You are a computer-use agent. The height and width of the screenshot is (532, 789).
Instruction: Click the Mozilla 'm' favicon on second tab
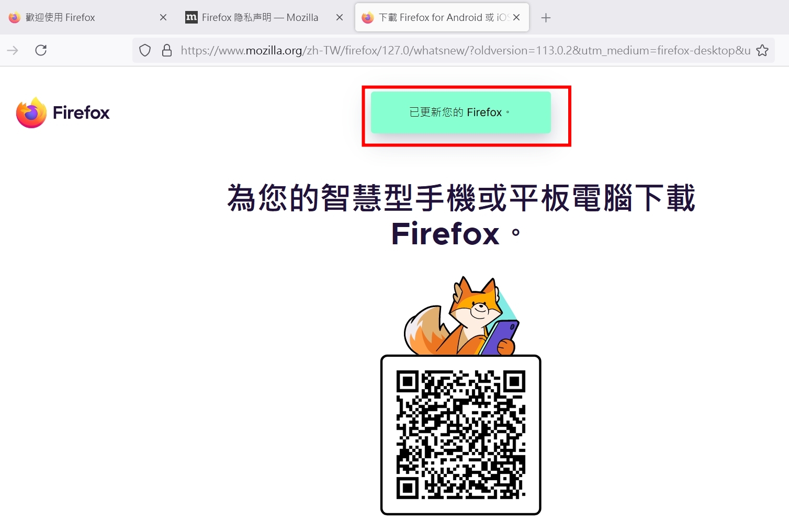click(x=191, y=17)
